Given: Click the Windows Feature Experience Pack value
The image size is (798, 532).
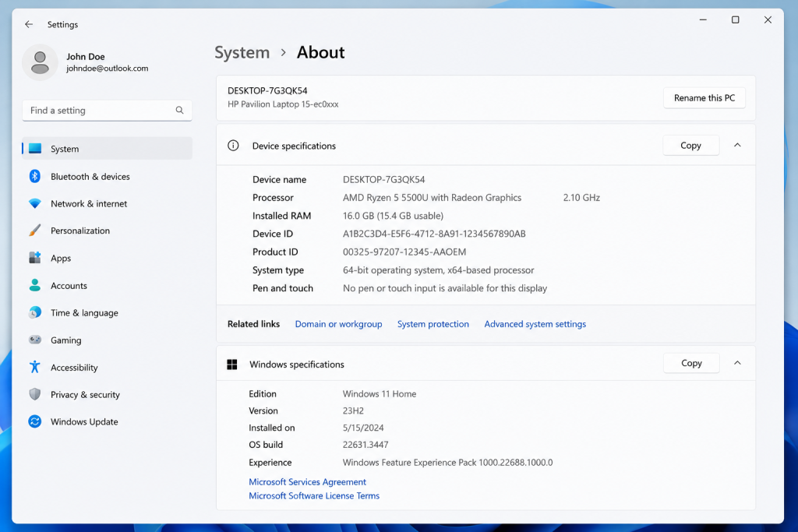Looking at the screenshot, I should click(447, 463).
